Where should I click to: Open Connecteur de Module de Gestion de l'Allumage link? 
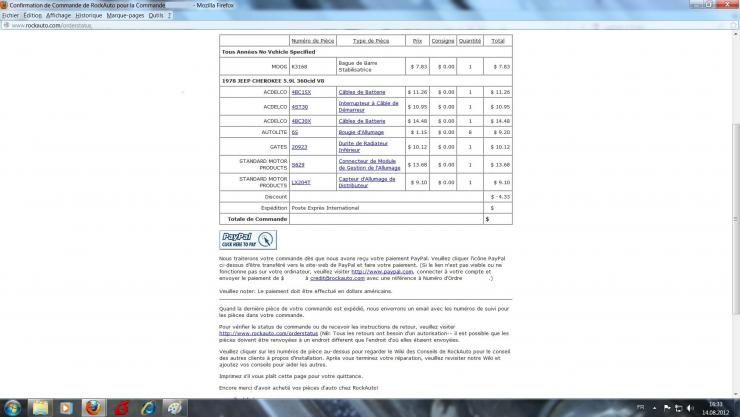370,165
